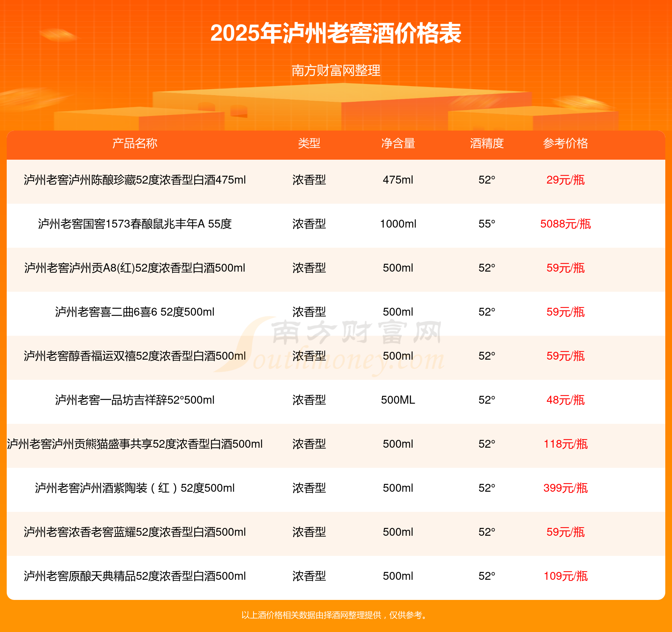Select product 泸州老窖浓香老窖蓝耀52度浓香型白酒500ml
Screen dimensions: 672x632
click(x=135, y=532)
